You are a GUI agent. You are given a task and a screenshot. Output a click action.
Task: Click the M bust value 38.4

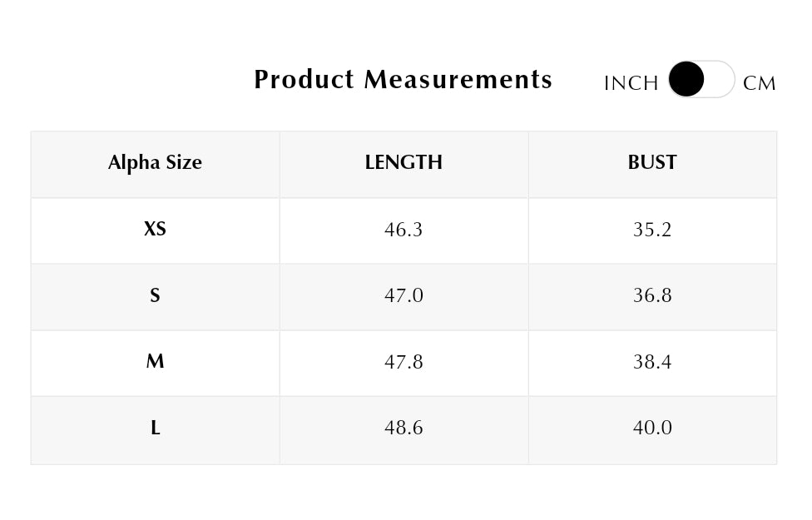(x=652, y=362)
